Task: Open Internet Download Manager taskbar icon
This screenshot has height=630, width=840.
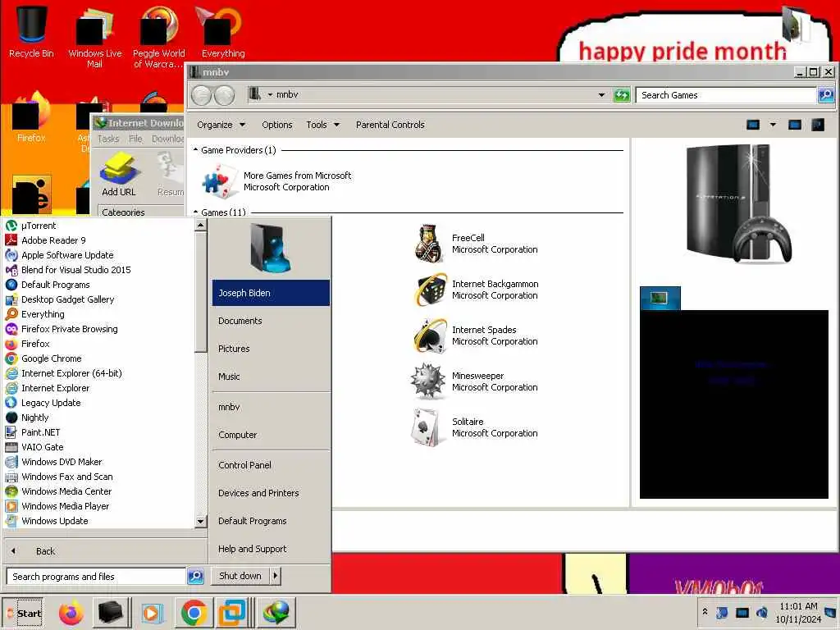Action: coord(276,613)
